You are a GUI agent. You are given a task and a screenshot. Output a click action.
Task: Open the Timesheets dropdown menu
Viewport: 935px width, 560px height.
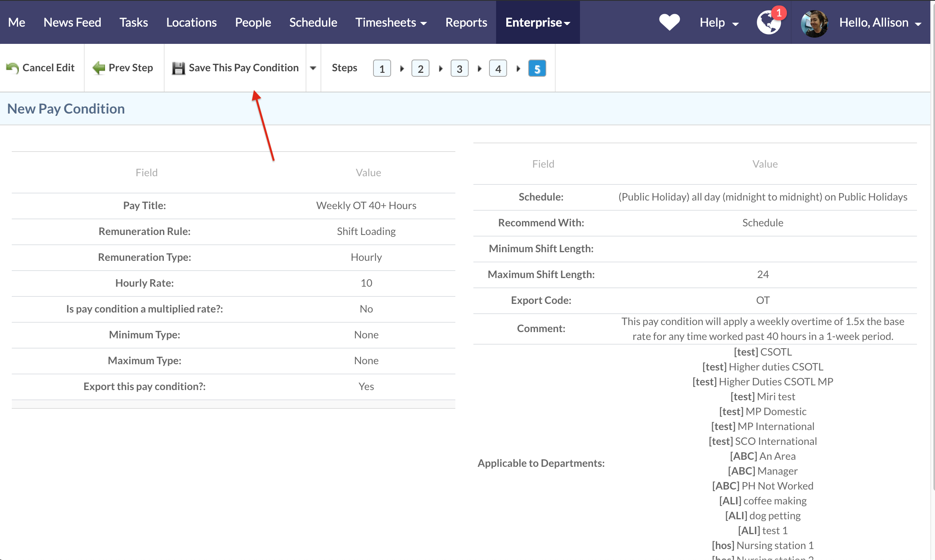coord(391,23)
